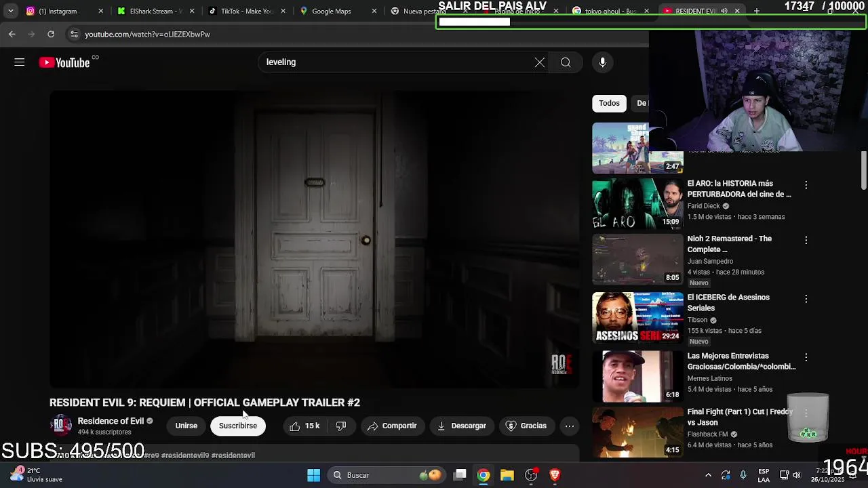The image size is (868, 488).
Task: Like the video with thumbs up
Action: [304, 426]
